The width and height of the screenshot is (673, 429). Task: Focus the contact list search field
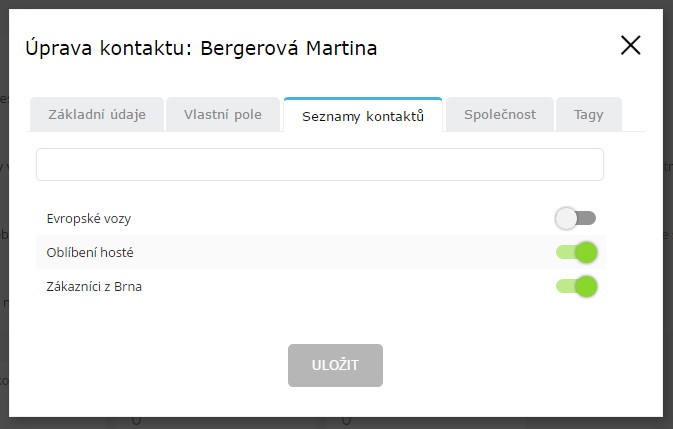(x=320, y=164)
